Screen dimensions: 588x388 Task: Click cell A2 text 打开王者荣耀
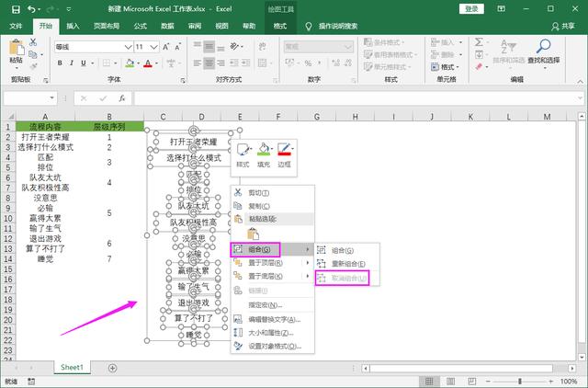pos(45,137)
